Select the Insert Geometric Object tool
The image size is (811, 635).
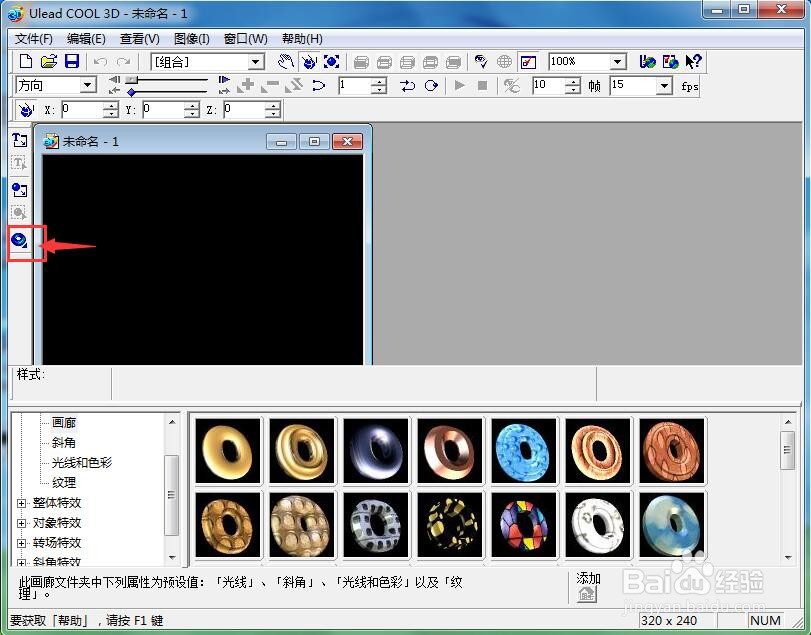pos(20,240)
